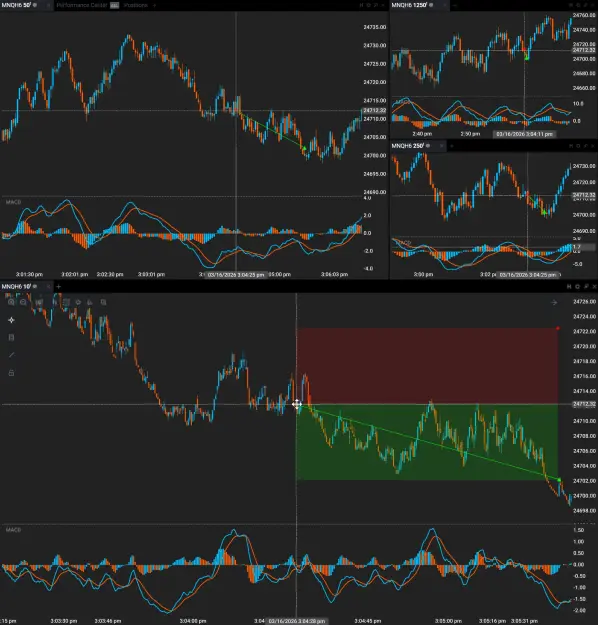The height and width of the screenshot is (625, 598).
Task: Select the crosshair cursor tool in left sidebar
Action: 11,320
